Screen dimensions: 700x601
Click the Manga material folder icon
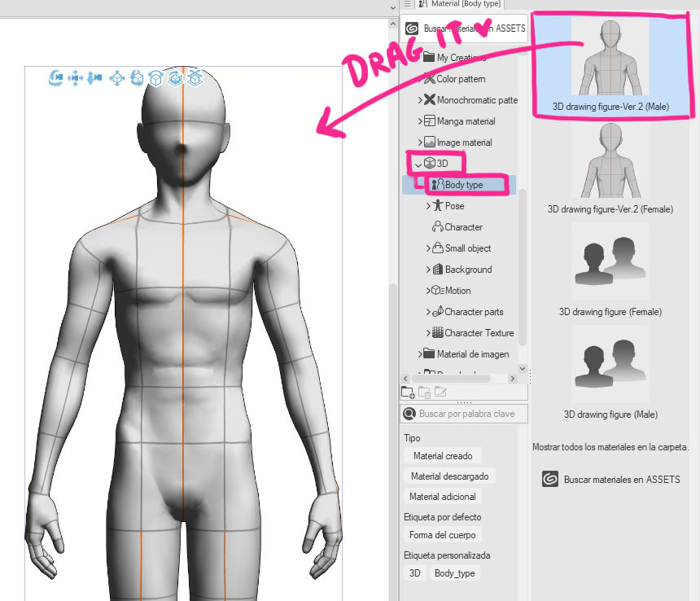(430, 121)
